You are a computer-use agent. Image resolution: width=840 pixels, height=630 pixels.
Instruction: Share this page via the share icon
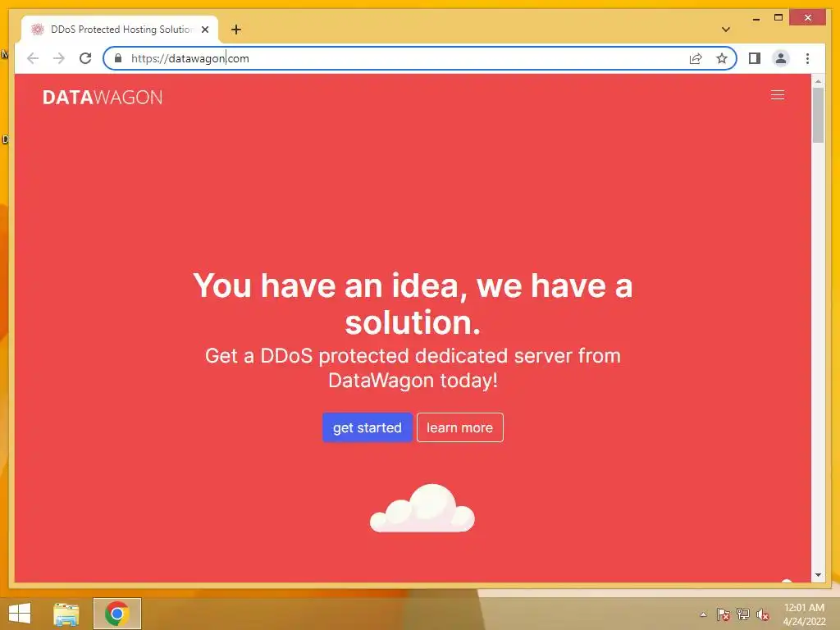(x=696, y=58)
